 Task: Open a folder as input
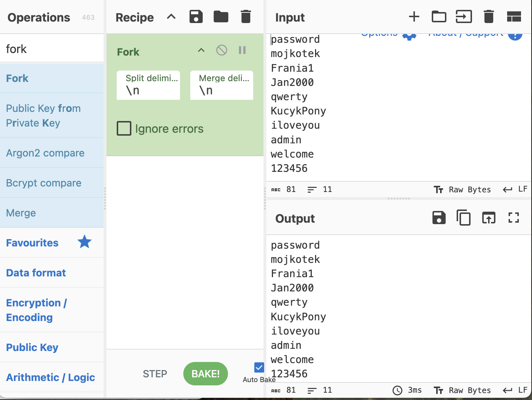click(x=439, y=17)
